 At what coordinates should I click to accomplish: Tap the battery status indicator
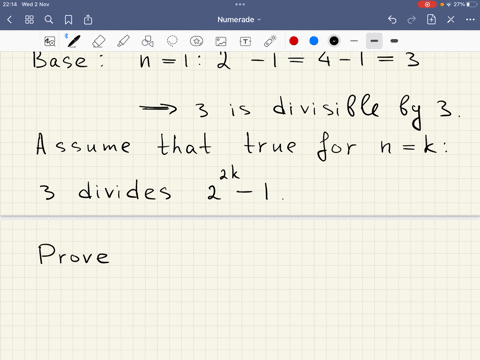pyautogui.click(x=472, y=4)
